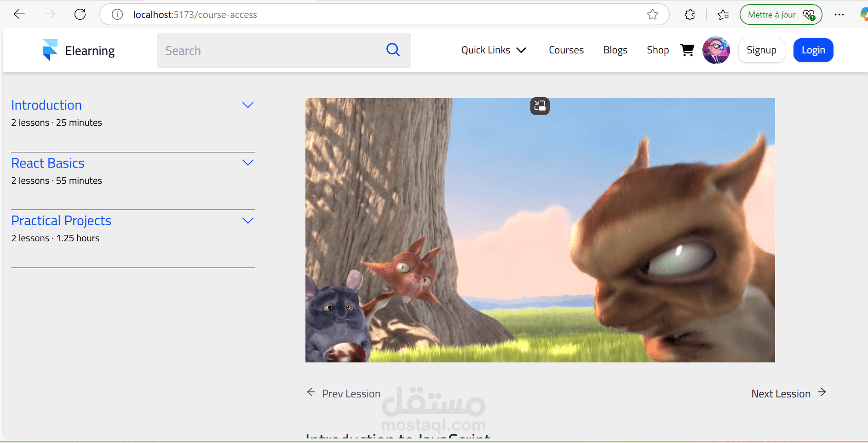868x443 pixels.
Task: Open the Blogs menu item
Action: point(615,50)
